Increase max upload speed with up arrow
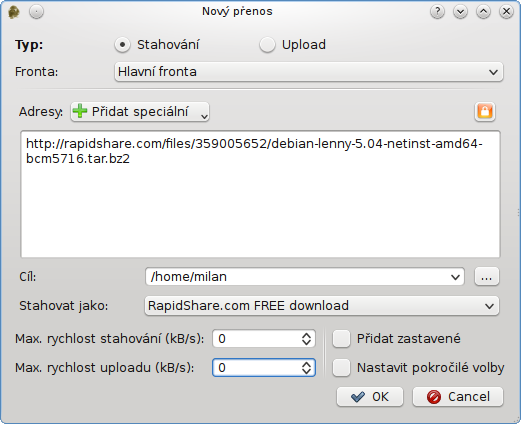The image size is (521, 424). click(x=306, y=364)
